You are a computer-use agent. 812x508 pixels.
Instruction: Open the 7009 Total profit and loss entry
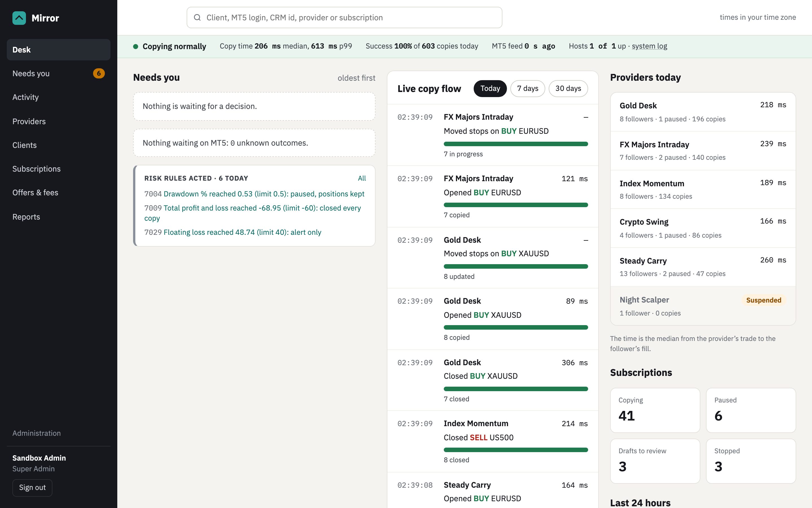point(253,213)
